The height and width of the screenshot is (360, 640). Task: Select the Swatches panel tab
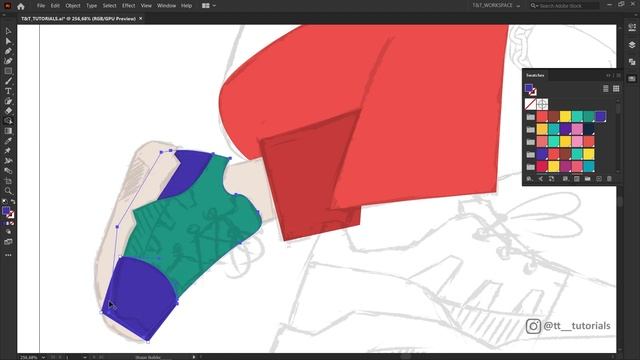[535, 75]
